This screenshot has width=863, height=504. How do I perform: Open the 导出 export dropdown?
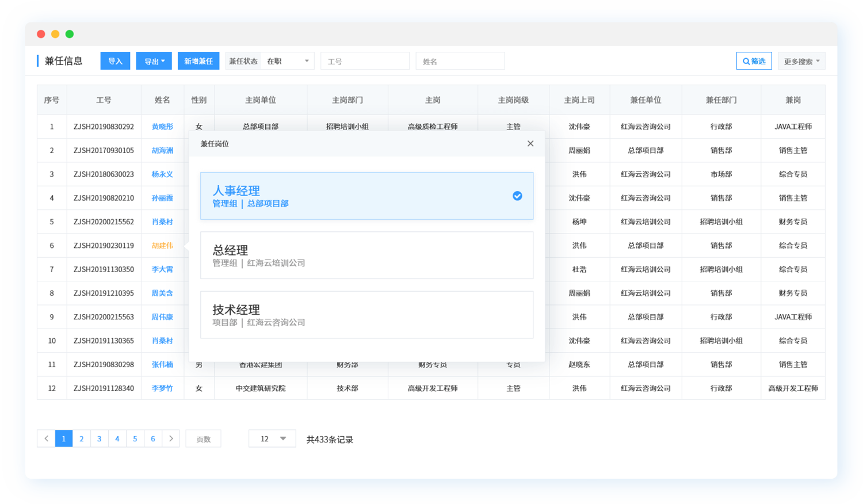coord(154,61)
